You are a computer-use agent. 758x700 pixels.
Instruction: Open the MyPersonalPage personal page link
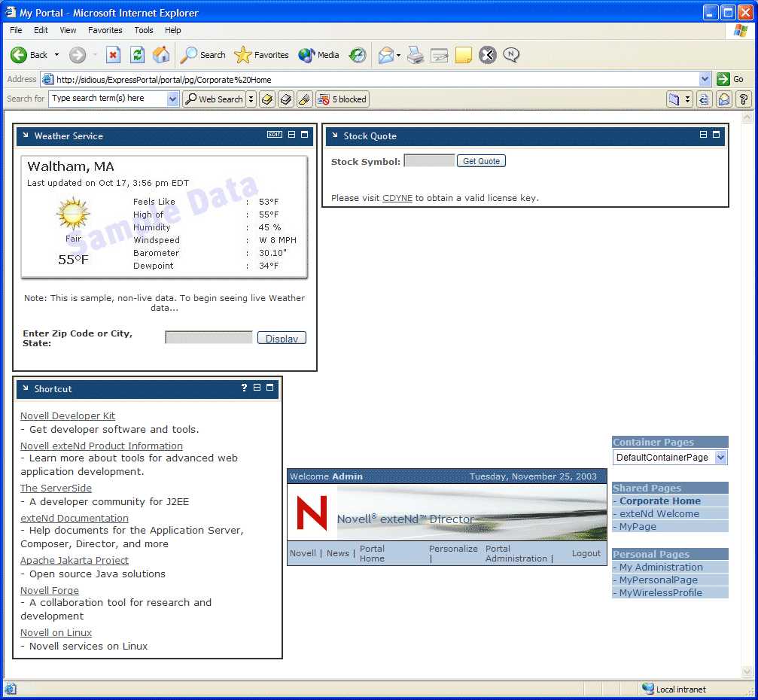click(659, 580)
